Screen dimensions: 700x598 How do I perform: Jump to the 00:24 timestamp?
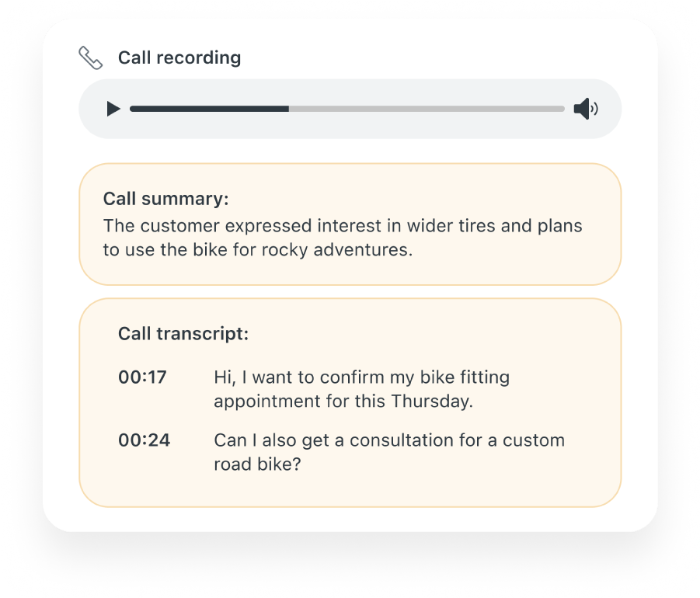(x=143, y=440)
